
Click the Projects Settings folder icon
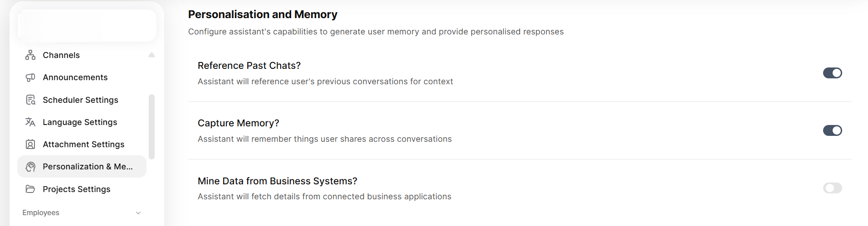(x=30, y=189)
